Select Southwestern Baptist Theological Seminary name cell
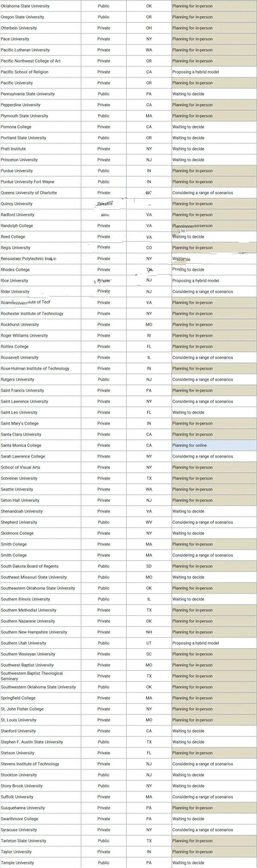Viewport: 257px width, 868px height. pos(32,676)
